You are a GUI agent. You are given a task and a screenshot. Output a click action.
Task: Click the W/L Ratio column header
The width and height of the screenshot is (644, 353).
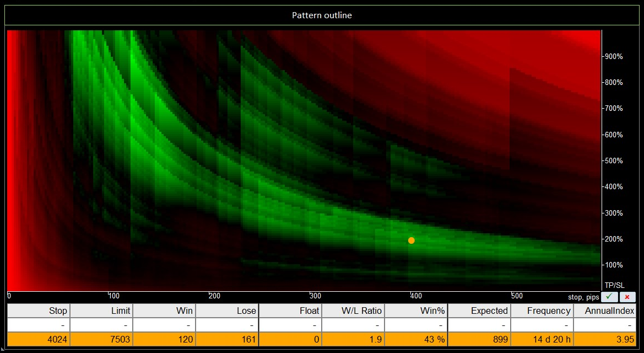353,311
